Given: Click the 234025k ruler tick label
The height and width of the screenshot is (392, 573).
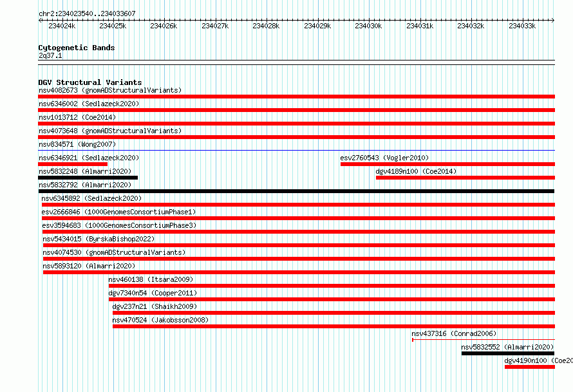Looking at the screenshot, I should pos(113,26).
